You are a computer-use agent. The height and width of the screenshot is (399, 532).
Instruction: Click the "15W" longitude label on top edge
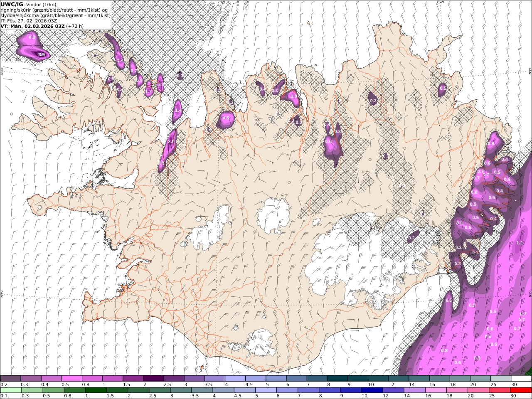440,2
